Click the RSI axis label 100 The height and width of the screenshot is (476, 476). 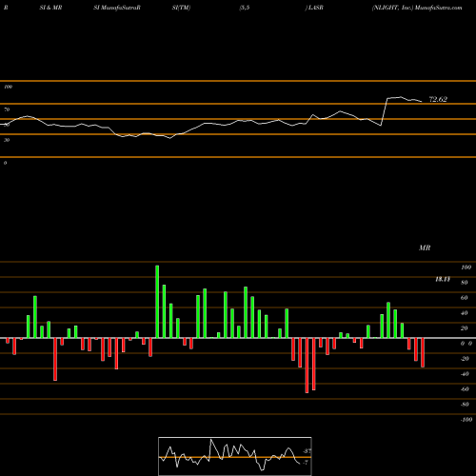click(9, 87)
